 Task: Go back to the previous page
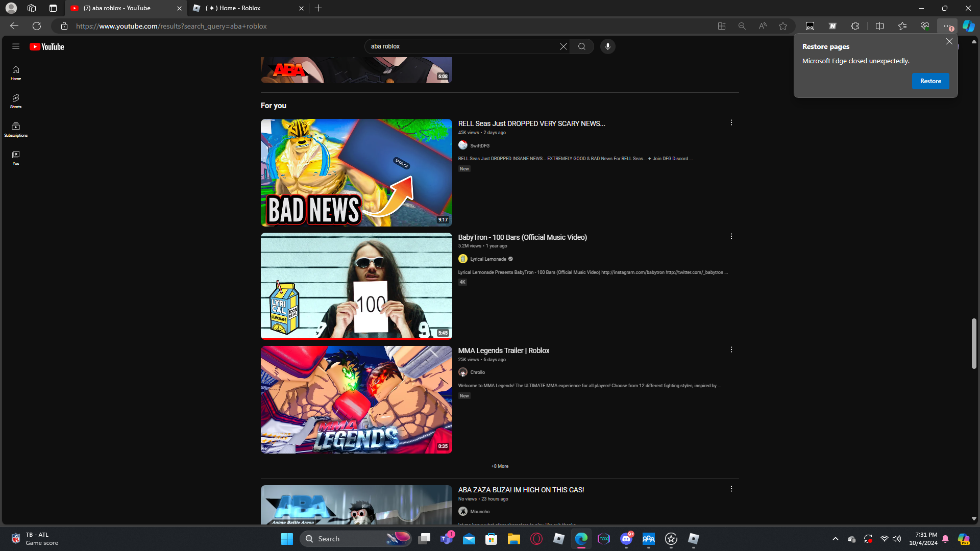[14, 26]
